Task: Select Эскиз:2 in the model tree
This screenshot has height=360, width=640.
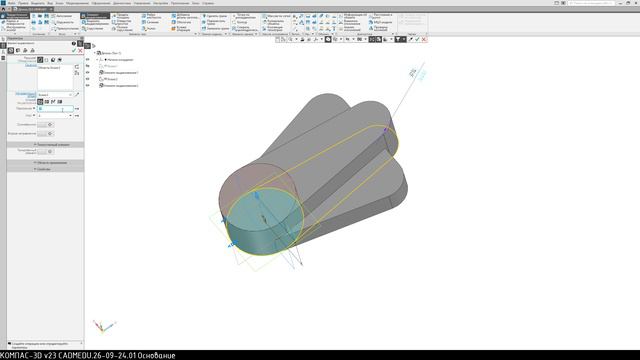Action: coord(109,79)
